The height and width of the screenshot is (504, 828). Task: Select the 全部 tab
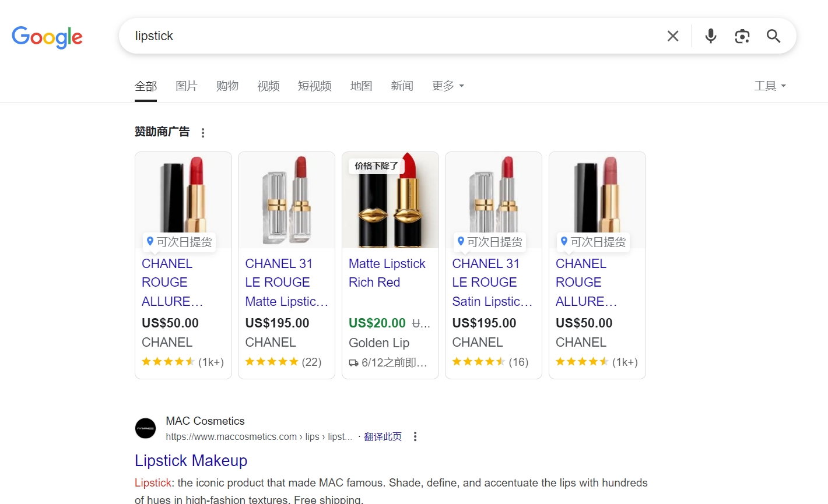tap(146, 86)
